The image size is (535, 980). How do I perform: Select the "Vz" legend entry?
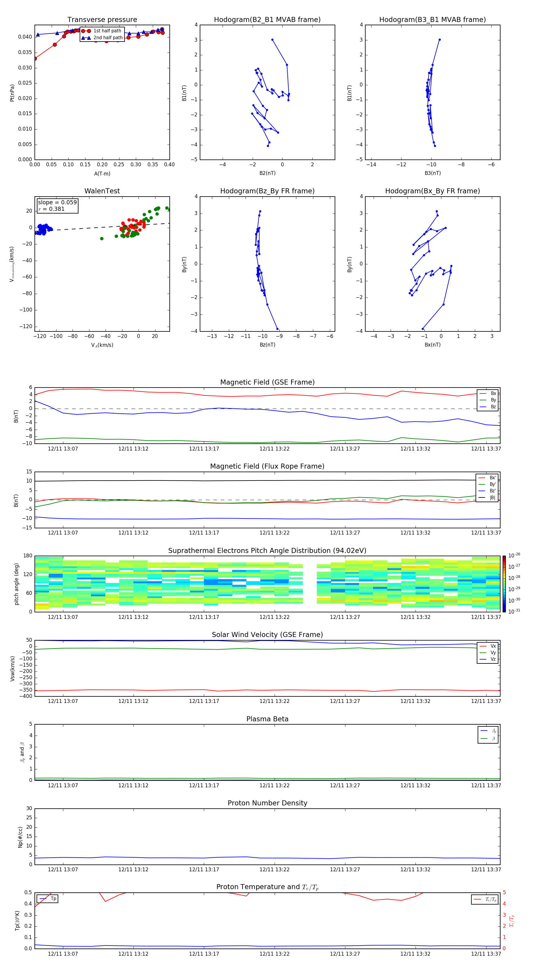[x=488, y=659]
